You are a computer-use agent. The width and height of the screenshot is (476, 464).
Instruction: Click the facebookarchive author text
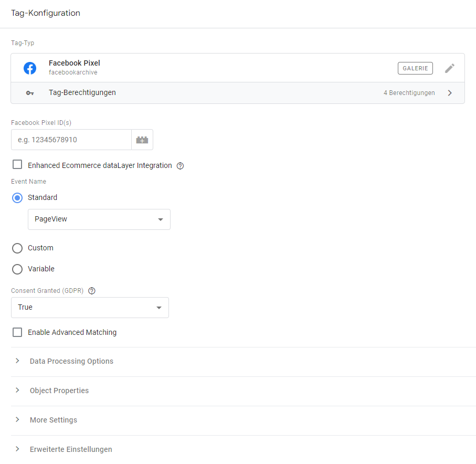73,72
